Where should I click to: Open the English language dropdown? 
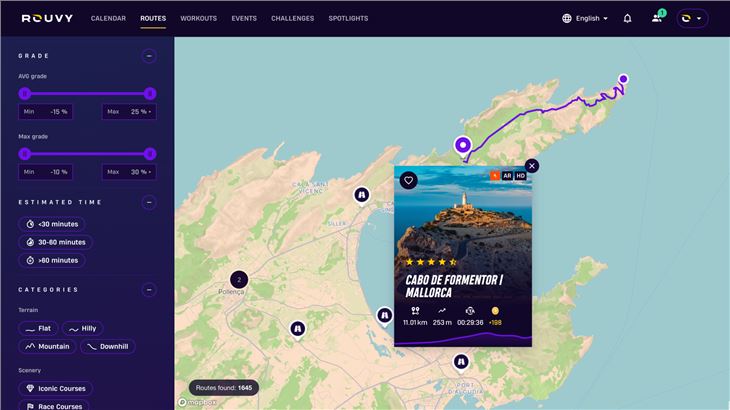click(x=585, y=18)
